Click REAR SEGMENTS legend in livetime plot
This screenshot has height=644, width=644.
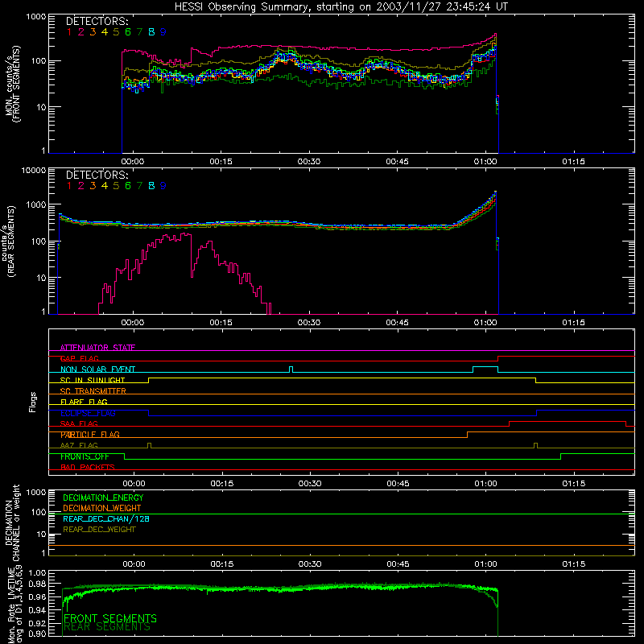107,627
